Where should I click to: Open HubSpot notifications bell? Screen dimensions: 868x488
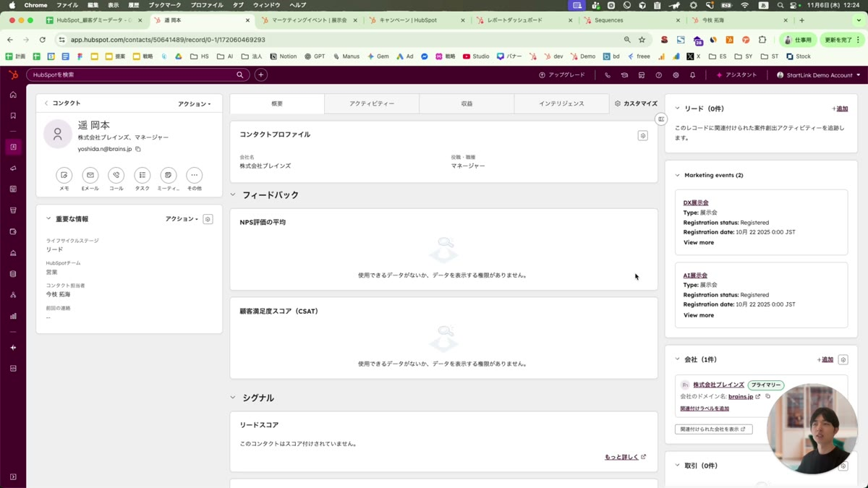pos(692,75)
